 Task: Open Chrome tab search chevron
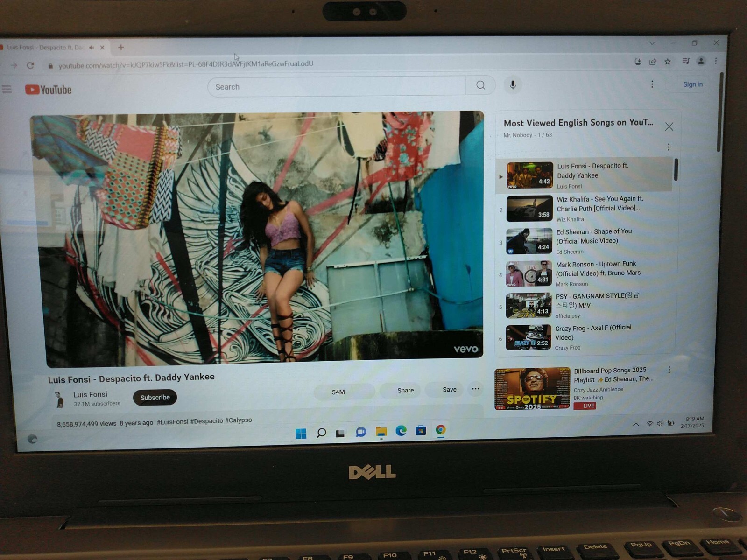(652, 43)
